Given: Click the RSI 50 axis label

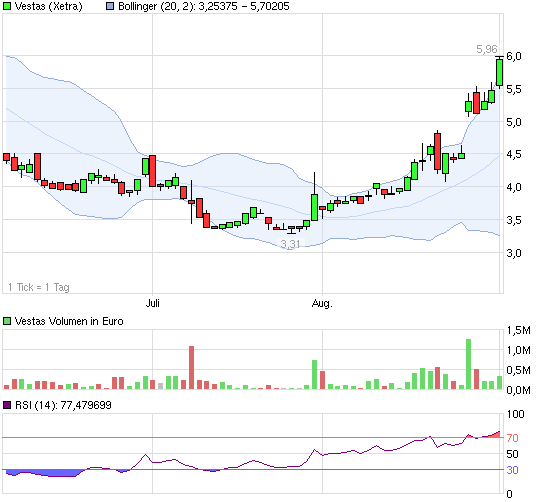Looking at the screenshot, I should click(x=513, y=454).
